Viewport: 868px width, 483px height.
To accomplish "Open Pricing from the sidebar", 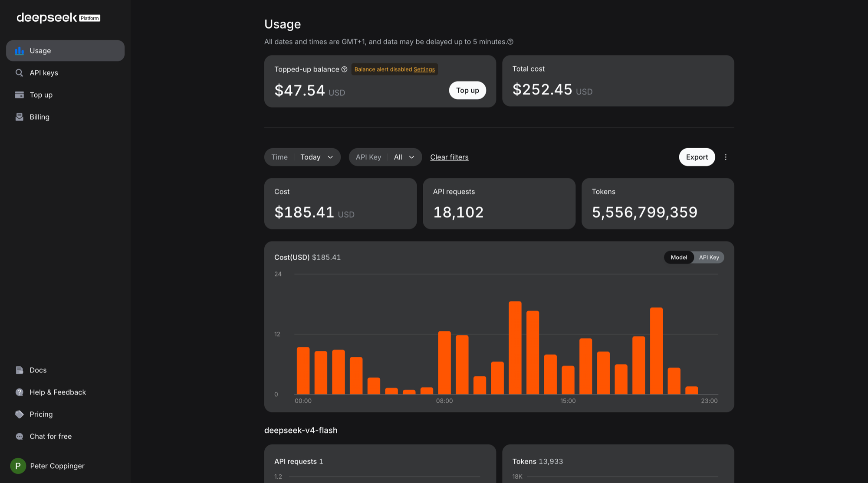I will (x=65, y=414).
